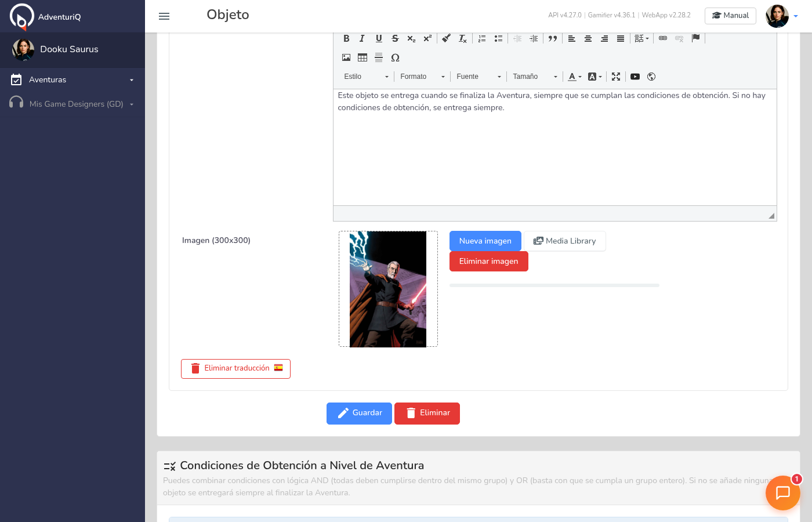Open the orange chat widget
Viewport: 812px width, 522px height.
point(782,492)
